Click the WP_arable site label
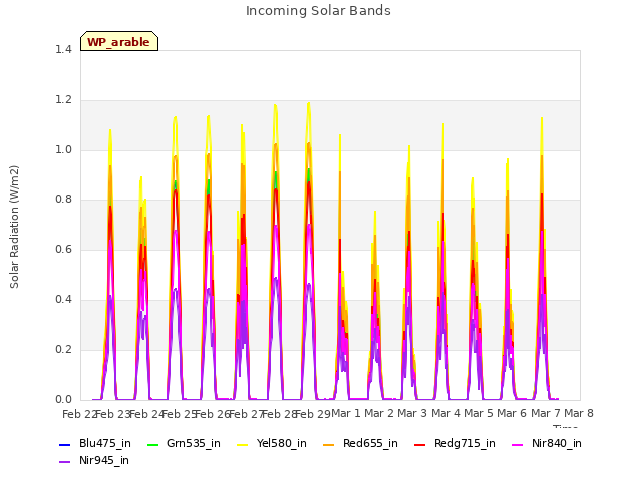 point(118,42)
